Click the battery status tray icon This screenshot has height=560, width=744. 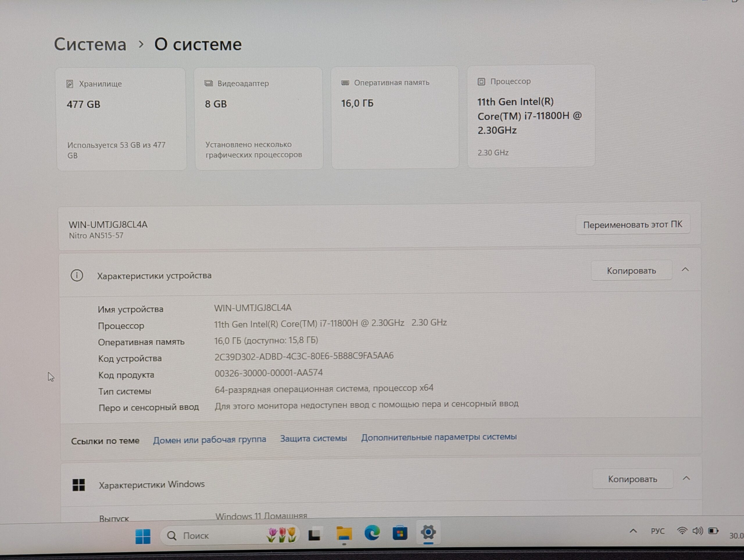pos(713,531)
